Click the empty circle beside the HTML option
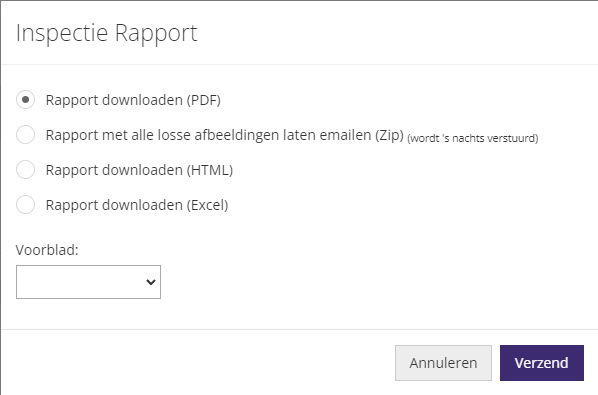 click(26, 170)
